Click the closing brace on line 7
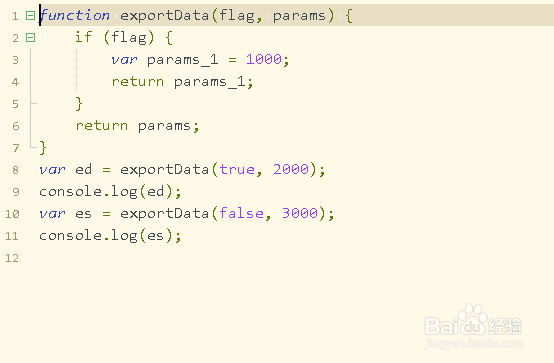 click(43, 148)
